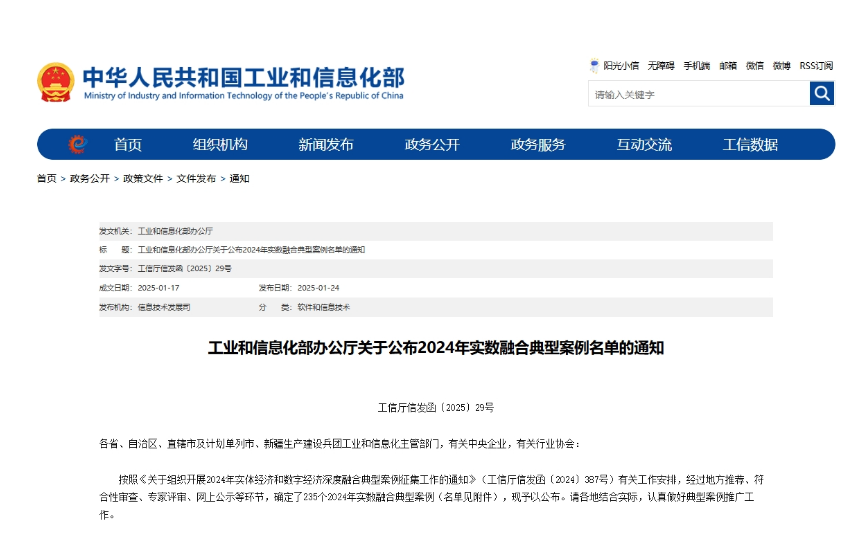This screenshot has height=534, width=865.
Task: Select the 发文字号 value 工信厅信发函〔2025〕29号
Action: (x=184, y=269)
